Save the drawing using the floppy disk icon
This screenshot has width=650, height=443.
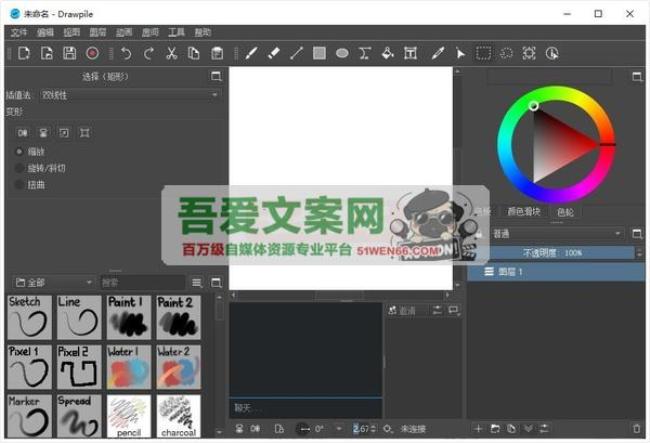[70, 53]
